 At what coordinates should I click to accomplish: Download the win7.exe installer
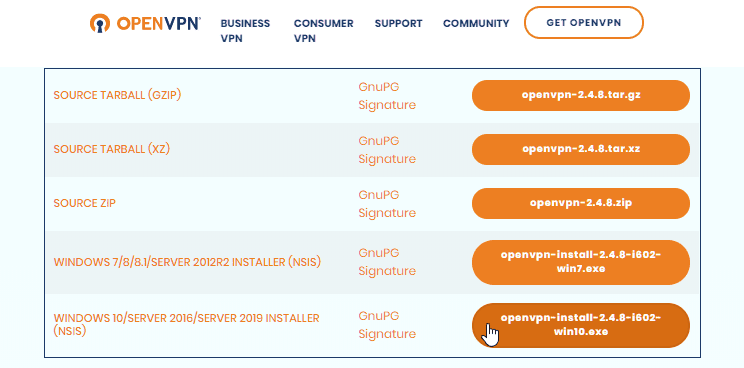[x=581, y=262]
